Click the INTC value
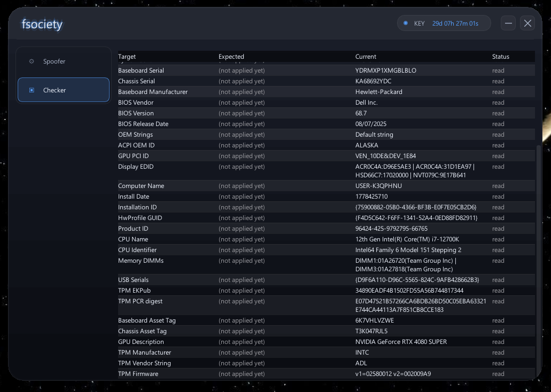This screenshot has height=392, width=551. click(x=362, y=352)
